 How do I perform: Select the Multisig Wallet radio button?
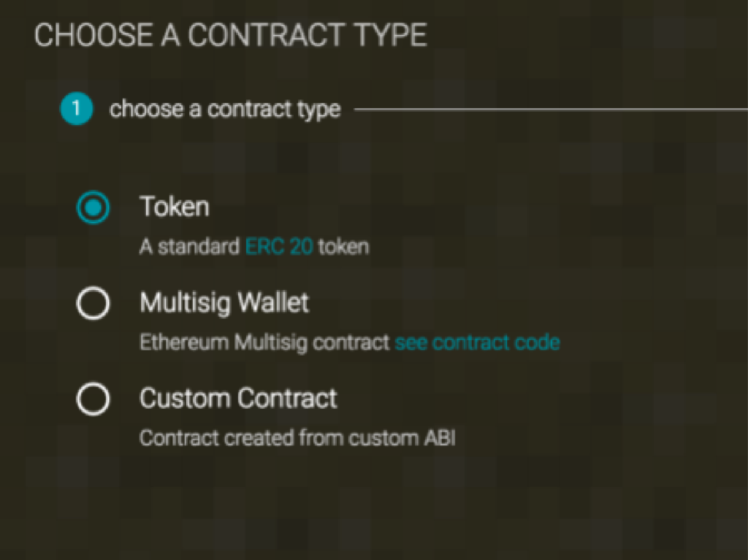pyautogui.click(x=93, y=304)
